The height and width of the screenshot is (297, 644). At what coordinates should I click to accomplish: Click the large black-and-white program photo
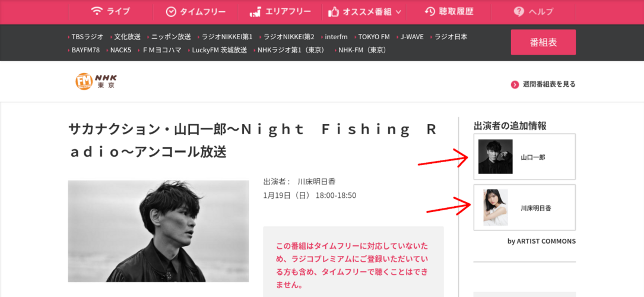coord(158,231)
